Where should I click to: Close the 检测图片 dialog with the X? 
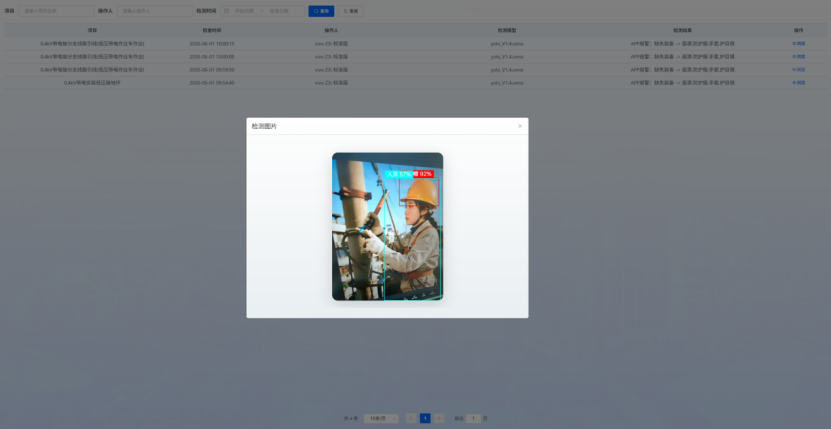(520, 126)
